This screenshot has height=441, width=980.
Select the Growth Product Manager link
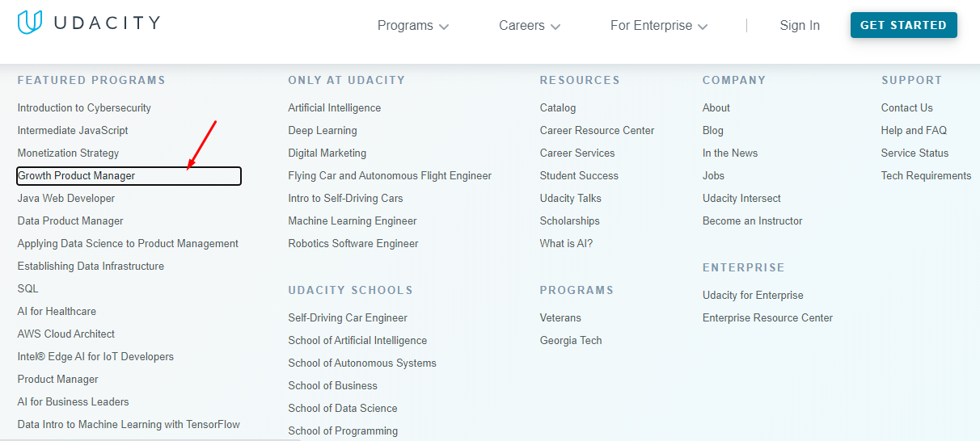tap(77, 176)
